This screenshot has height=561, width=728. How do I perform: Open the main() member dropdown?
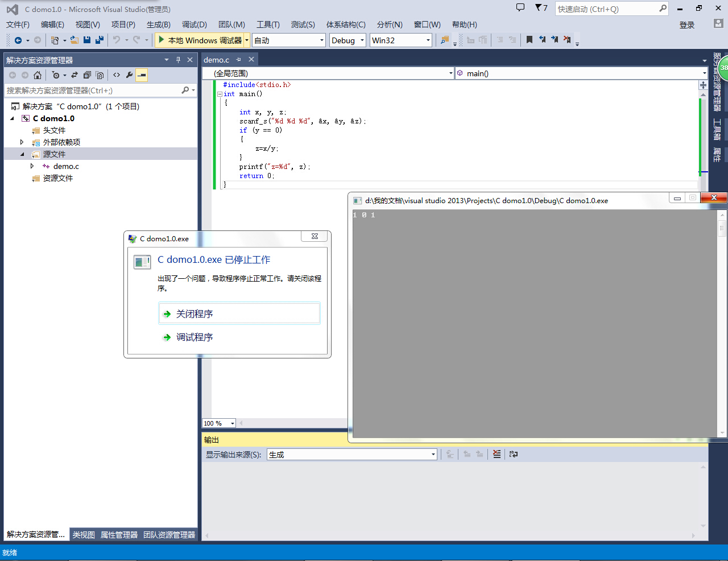tap(581, 73)
